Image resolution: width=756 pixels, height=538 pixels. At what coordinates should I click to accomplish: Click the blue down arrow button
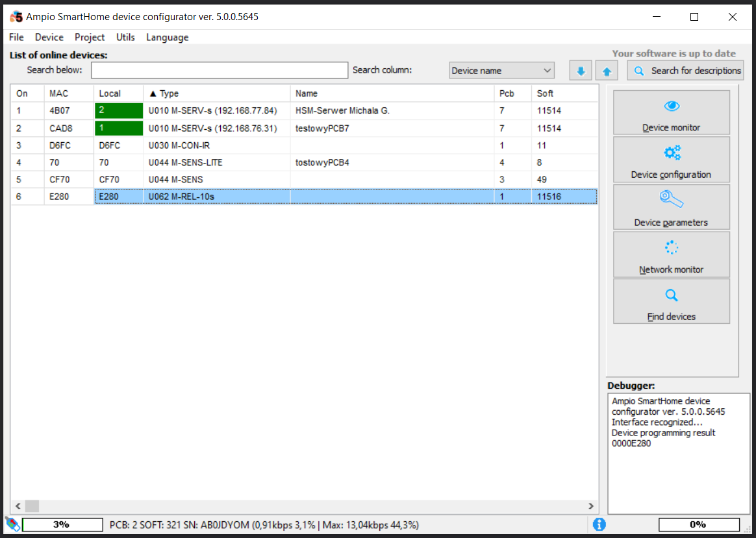pyautogui.click(x=581, y=71)
